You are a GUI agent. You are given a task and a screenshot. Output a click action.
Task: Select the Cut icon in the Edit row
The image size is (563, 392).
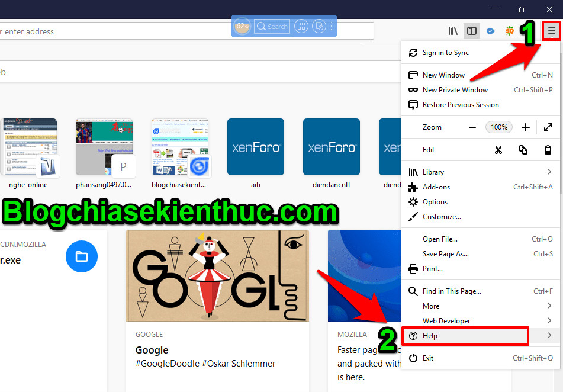(x=499, y=150)
